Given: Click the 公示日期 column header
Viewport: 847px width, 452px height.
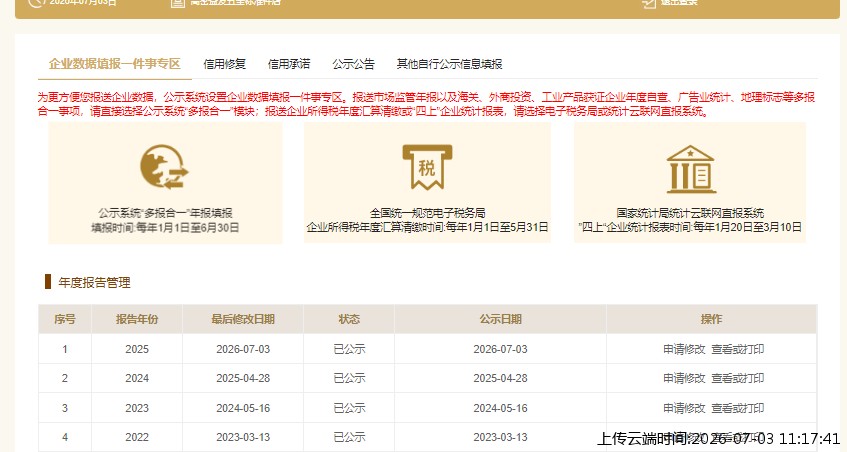Looking at the screenshot, I should click(500, 319).
